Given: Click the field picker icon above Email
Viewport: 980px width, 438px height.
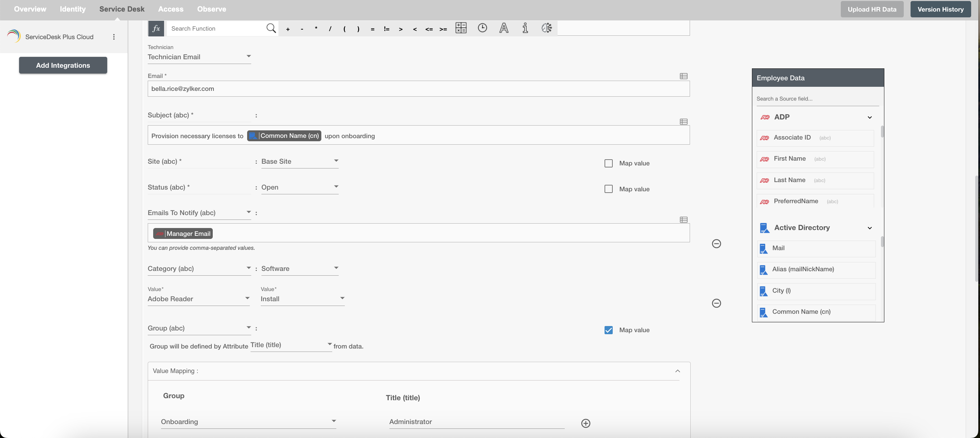Looking at the screenshot, I should [x=683, y=76].
